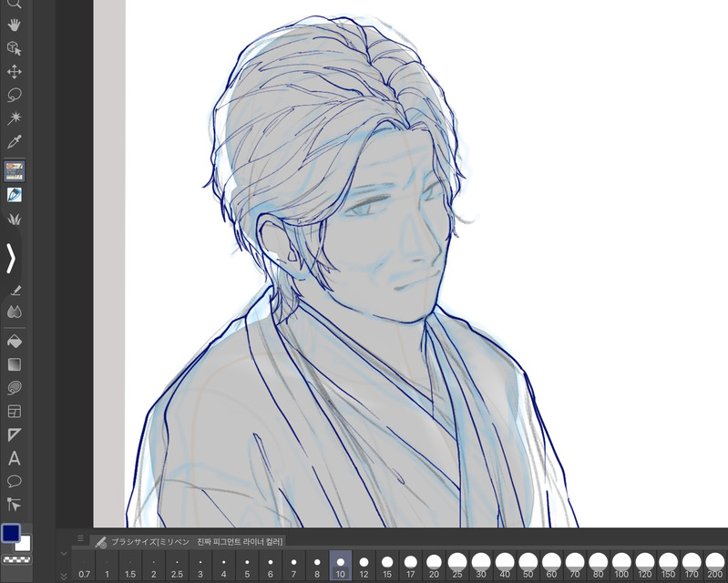
Task: Select the Auto select magic wand tool
Action: (14, 118)
